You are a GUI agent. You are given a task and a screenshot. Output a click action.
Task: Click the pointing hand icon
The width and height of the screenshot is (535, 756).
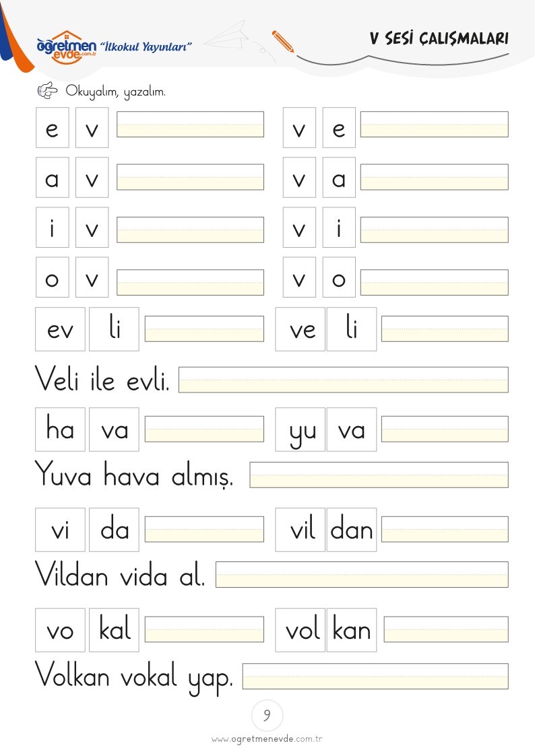(x=47, y=90)
